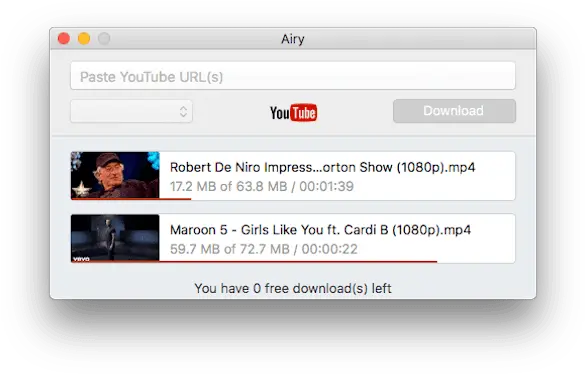Minimize Airy with the yellow button
The height and width of the screenshot is (374, 585).
(84, 38)
